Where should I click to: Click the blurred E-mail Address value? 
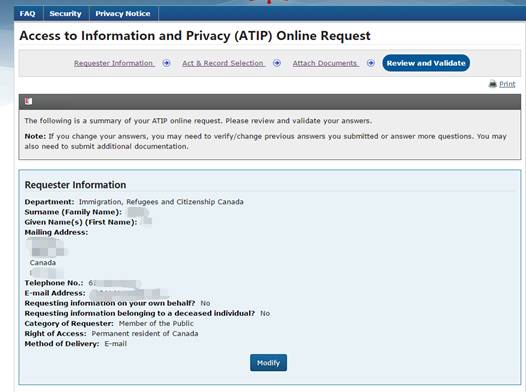point(129,293)
